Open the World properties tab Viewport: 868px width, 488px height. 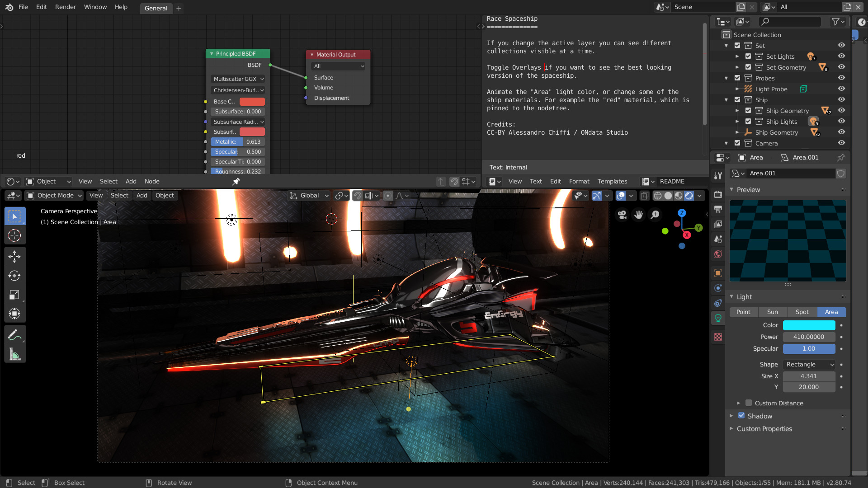tap(718, 254)
